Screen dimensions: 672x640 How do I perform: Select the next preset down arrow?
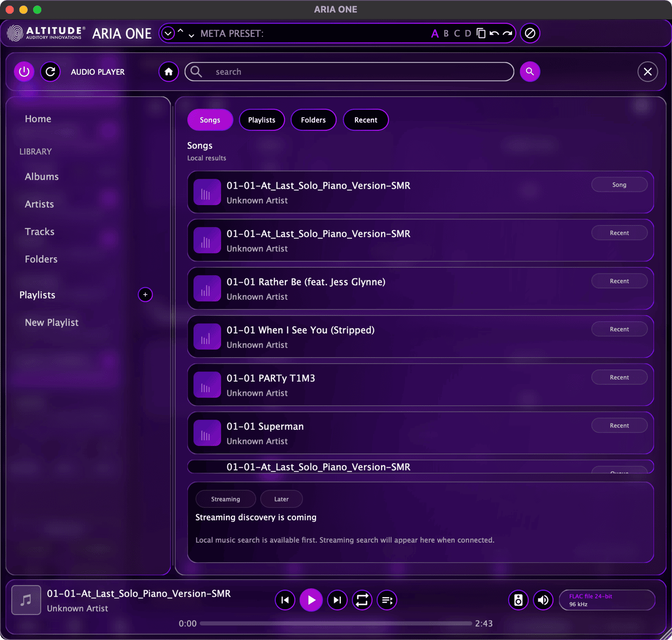191,35
